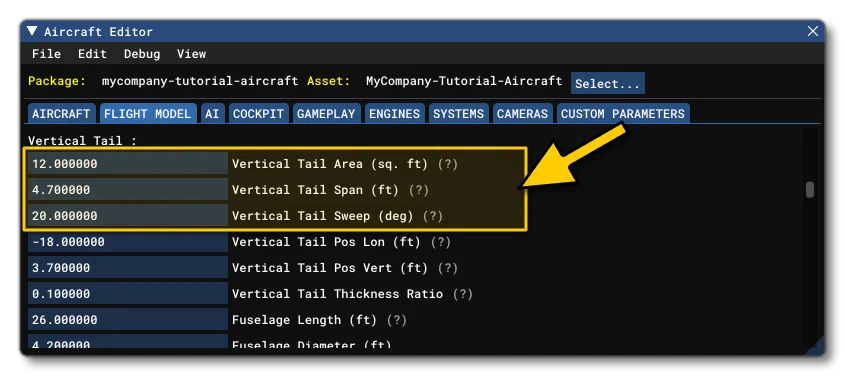The image size is (845, 376).
Task: Click help (?) for Vertical Tail Area
Action: [447, 164]
